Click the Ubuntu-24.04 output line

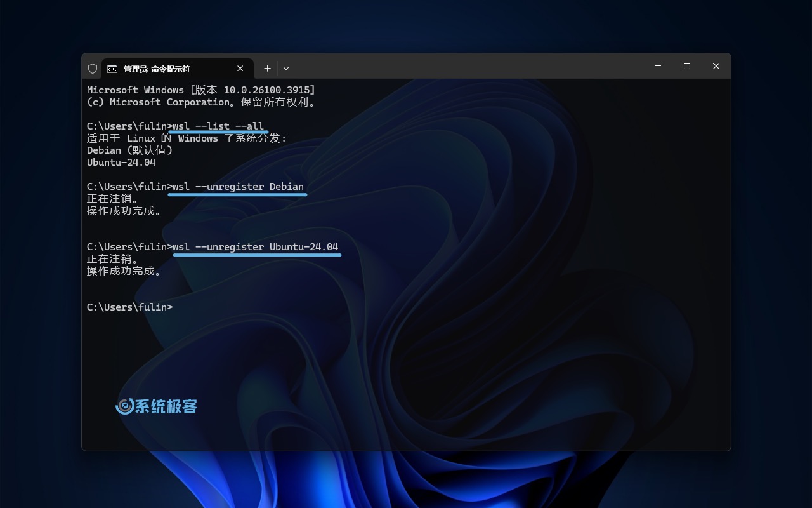click(x=121, y=163)
